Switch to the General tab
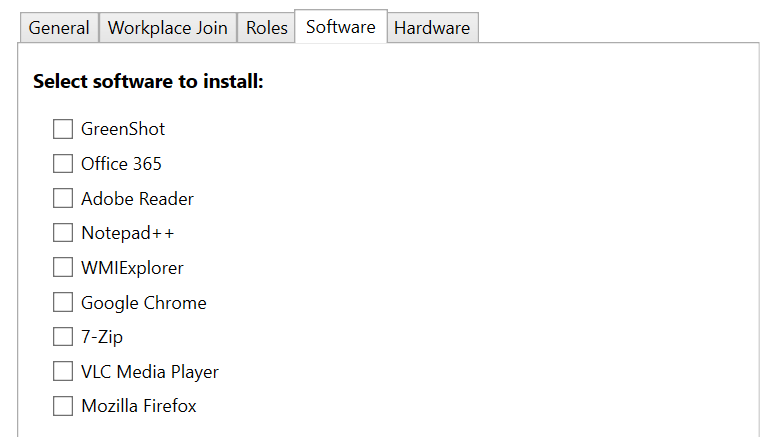The image size is (773, 437). tap(59, 28)
